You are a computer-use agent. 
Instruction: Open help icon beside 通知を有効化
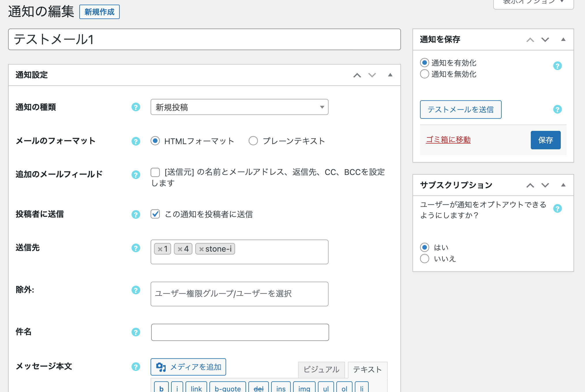[557, 66]
